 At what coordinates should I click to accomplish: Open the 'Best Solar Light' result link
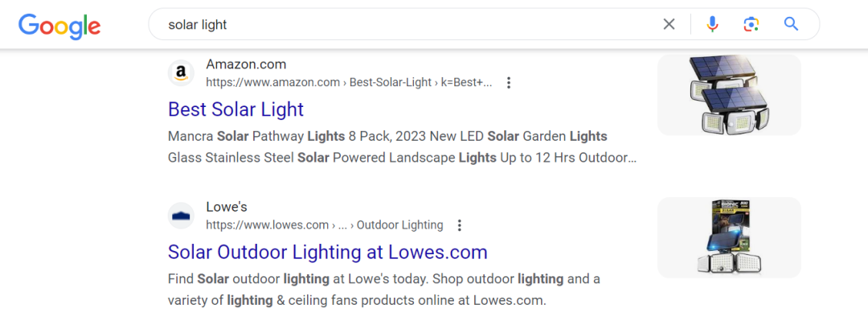pyautogui.click(x=235, y=109)
